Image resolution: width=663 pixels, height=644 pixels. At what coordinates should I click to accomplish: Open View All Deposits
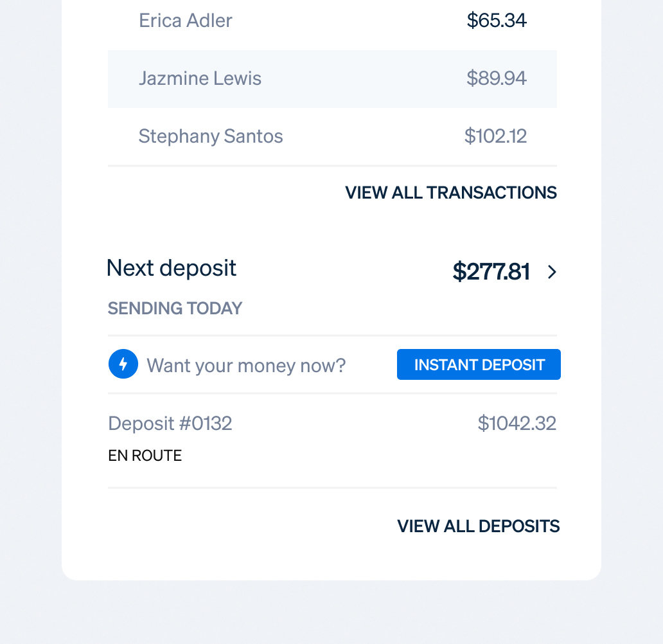coord(479,526)
